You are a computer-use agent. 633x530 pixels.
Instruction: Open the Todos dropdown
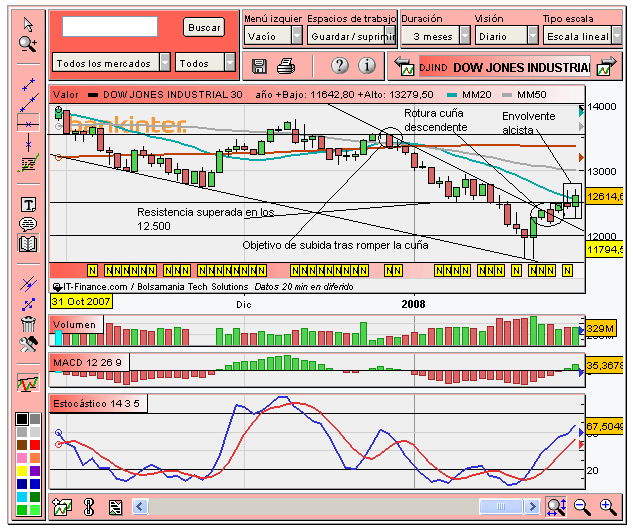[x=205, y=63]
